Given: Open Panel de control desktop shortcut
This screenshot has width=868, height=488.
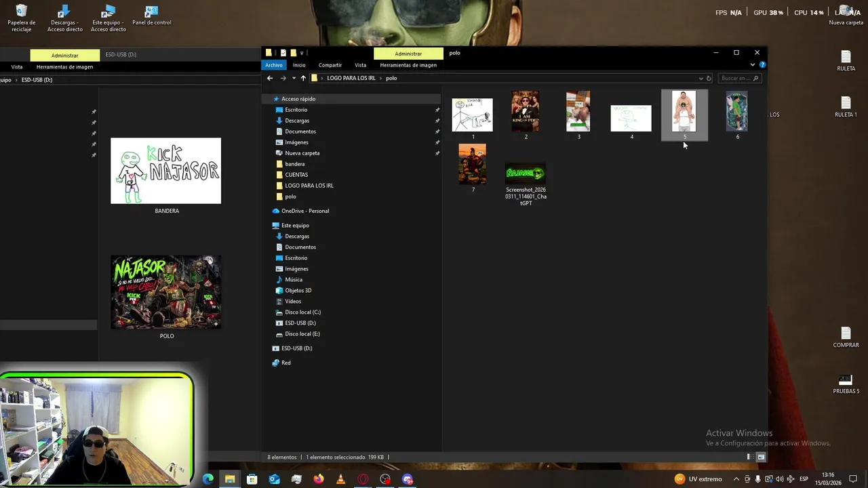Looking at the screenshot, I should point(152,16).
